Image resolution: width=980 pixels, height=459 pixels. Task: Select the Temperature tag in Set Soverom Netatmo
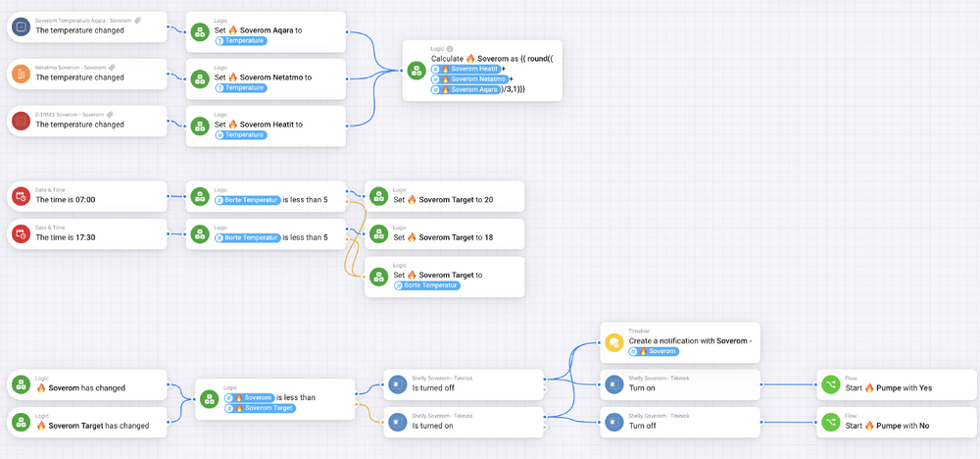pyautogui.click(x=244, y=88)
